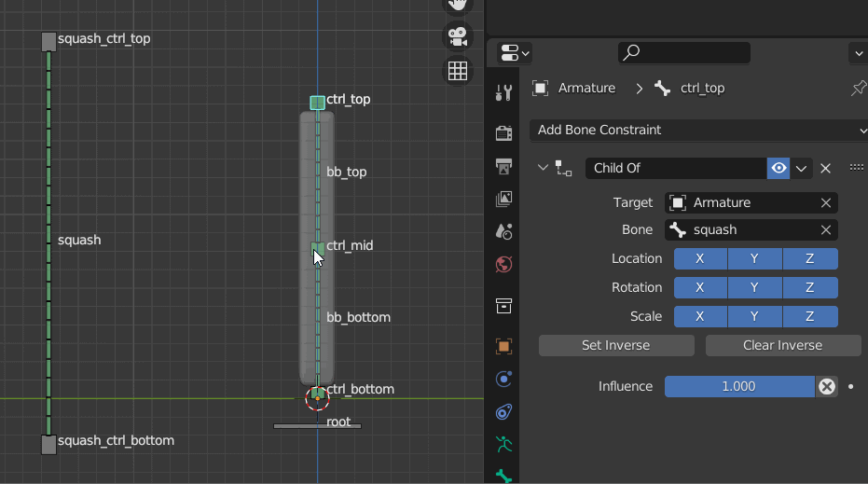
Task: Open the Tool properties tab
Action: point(503,92)
